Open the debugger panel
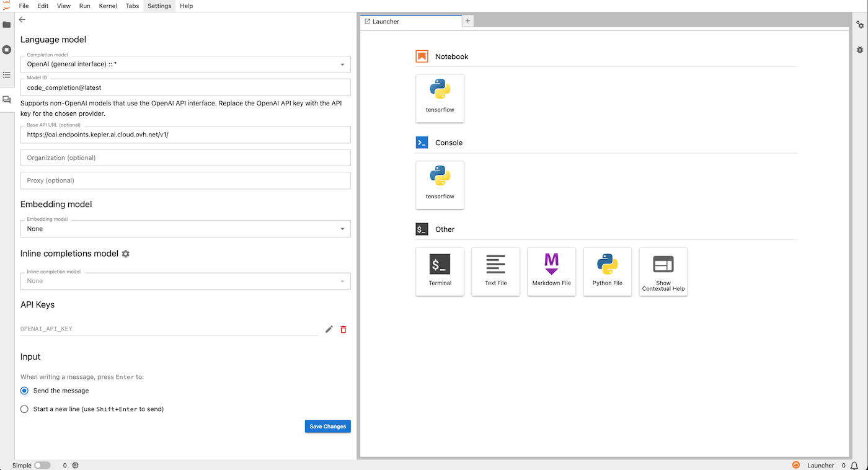Image resolution: width=868 pixels, height=470 pixels. point(860,50)
